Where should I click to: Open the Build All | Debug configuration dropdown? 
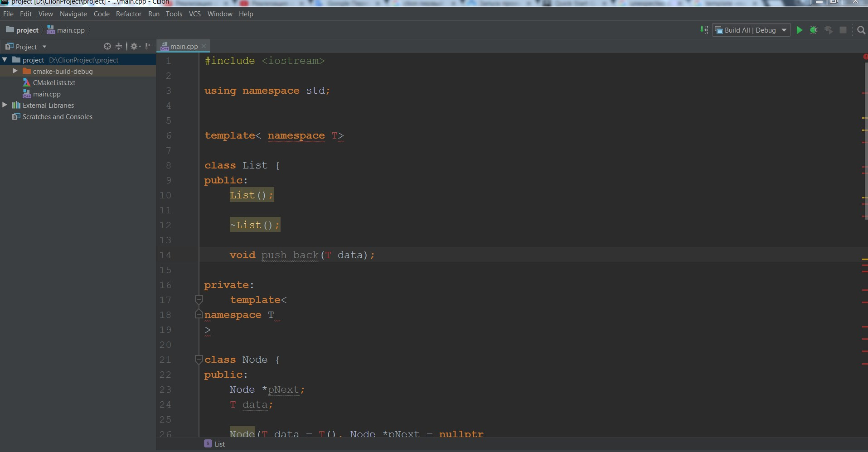751,30
